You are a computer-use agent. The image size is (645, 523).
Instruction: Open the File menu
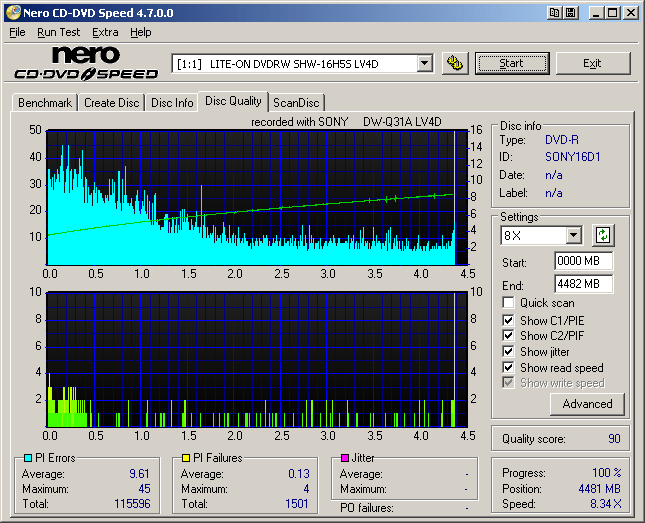pyautogui.click(x=17, y=32)
